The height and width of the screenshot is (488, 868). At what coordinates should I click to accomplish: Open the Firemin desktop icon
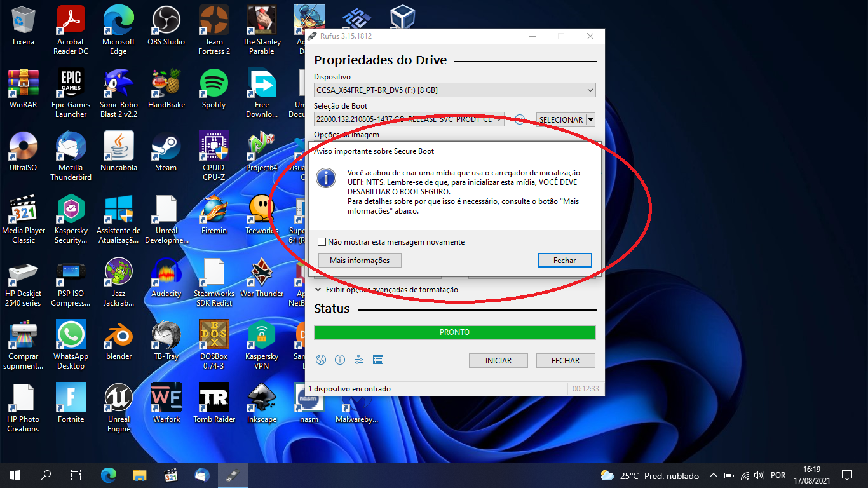pyautogui.click(x=214, y=215)
